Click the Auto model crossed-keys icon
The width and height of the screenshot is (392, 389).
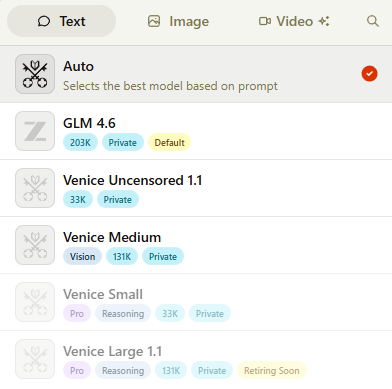coord(35,74)
